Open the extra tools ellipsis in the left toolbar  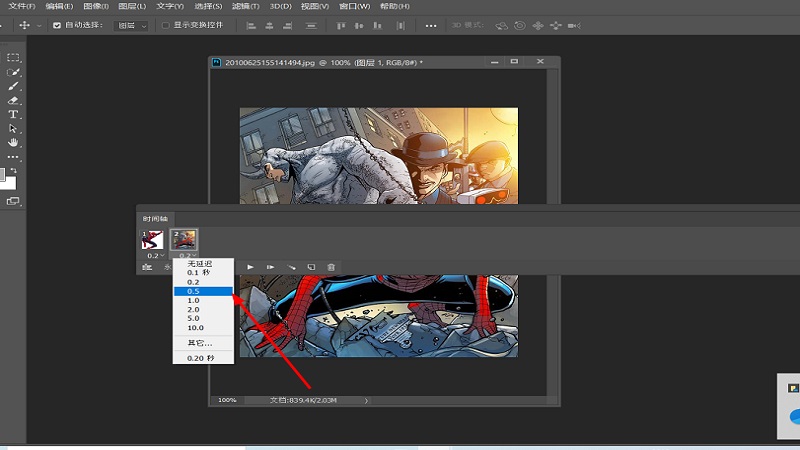pos(13,157)
